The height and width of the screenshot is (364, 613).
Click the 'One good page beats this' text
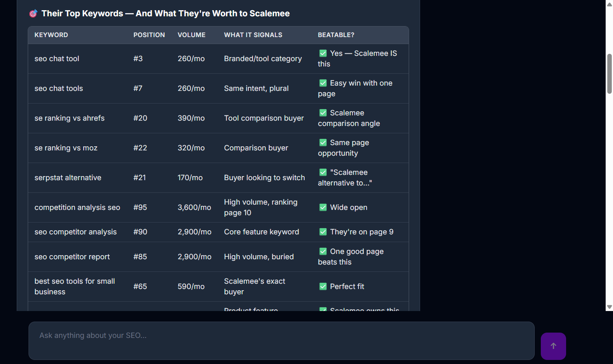pos(351,257)
